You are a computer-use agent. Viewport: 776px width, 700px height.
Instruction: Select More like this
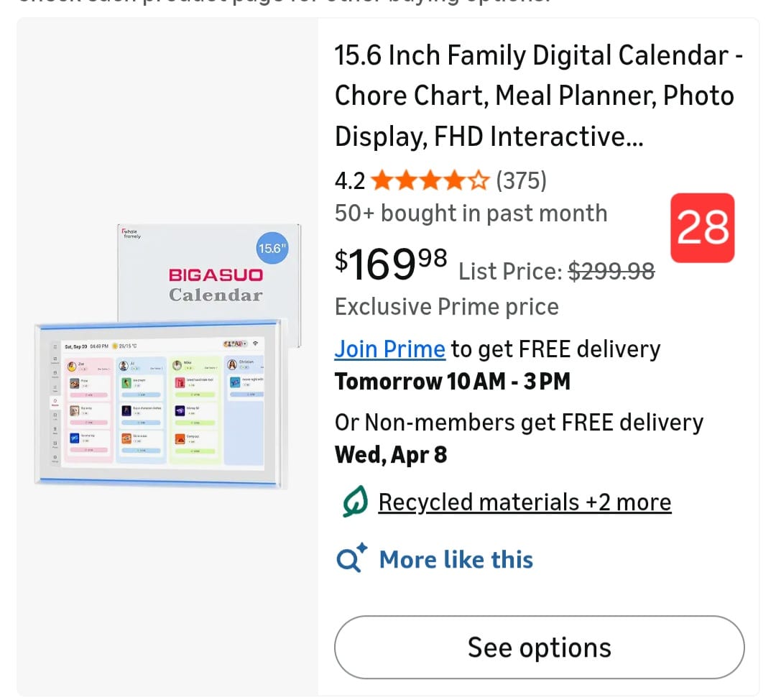tap(456, 559)
